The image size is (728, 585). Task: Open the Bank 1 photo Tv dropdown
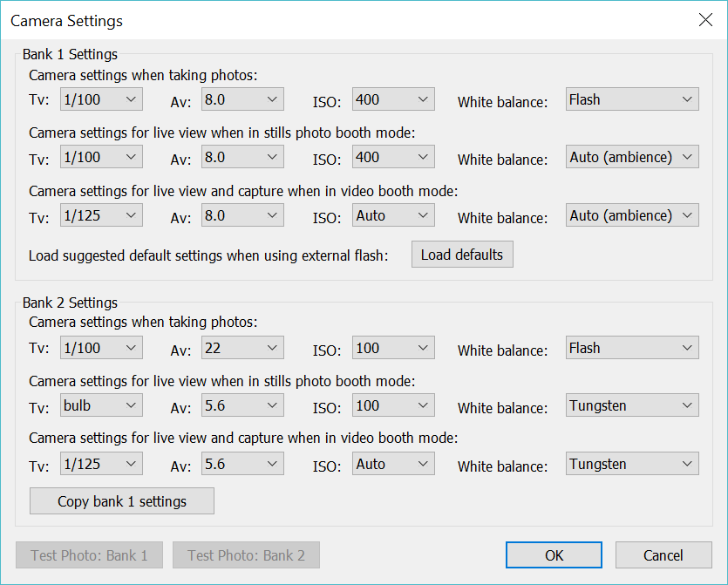100,99
